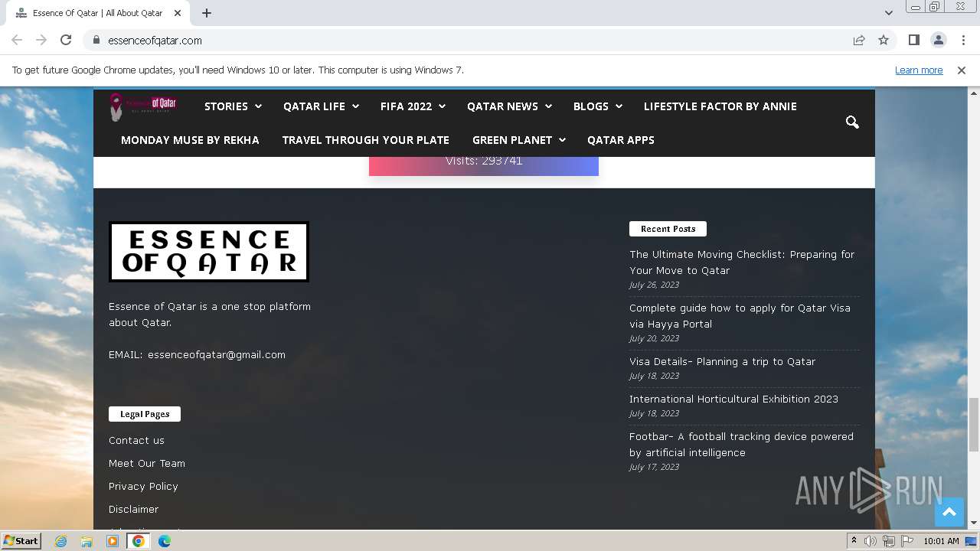Click the Chrome taskbar icon
Screen dimensions: 980x551
tap(139, 541)
